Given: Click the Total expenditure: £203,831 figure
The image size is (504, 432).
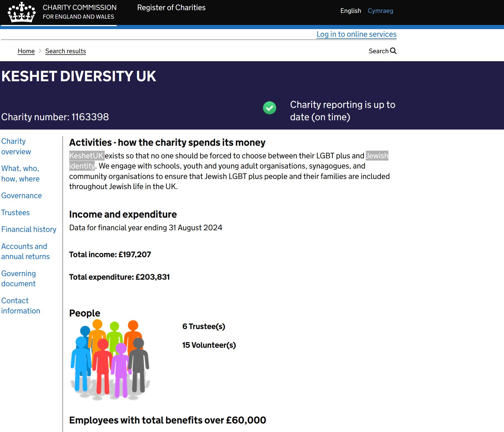Looking at the screenshot, I should (119, 277).
